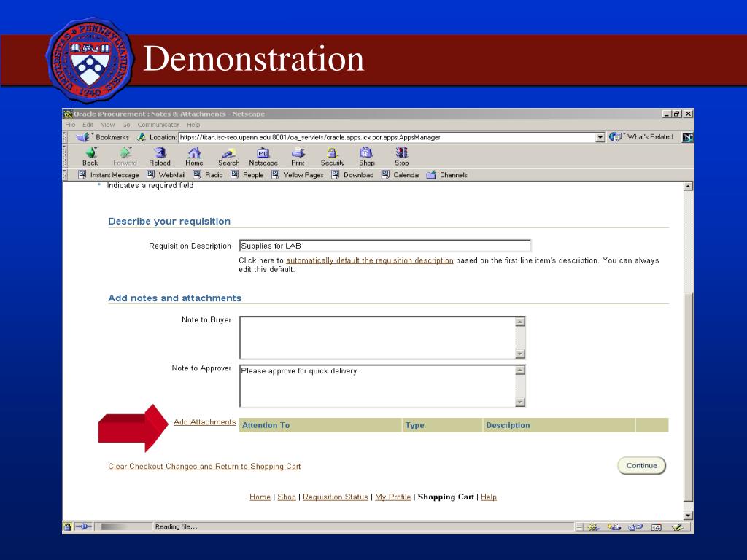Click the page scrollbar up arrow
This screenshot has width=747, height=560.
[688, 186]
